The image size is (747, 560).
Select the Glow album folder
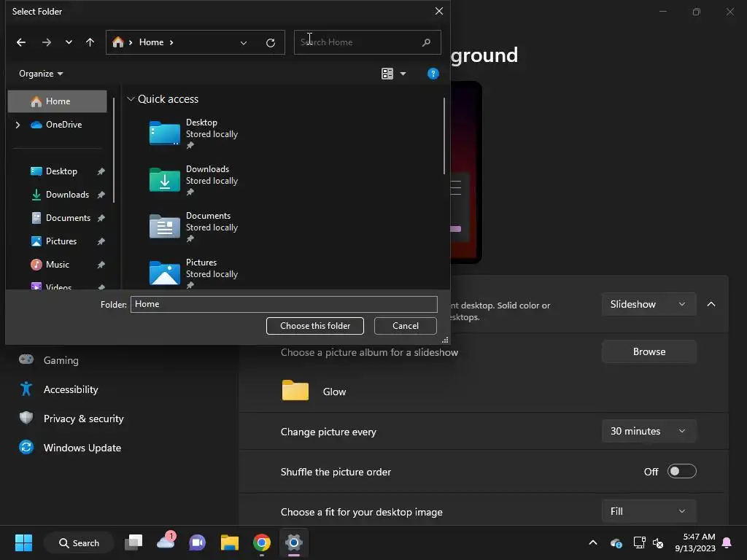pos(314,392)
